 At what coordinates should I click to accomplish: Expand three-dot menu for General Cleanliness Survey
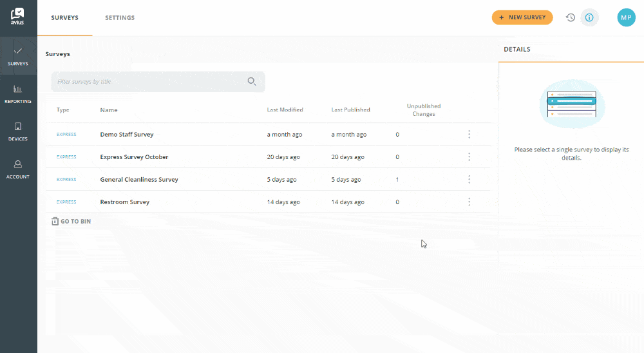tap(469, 180)
